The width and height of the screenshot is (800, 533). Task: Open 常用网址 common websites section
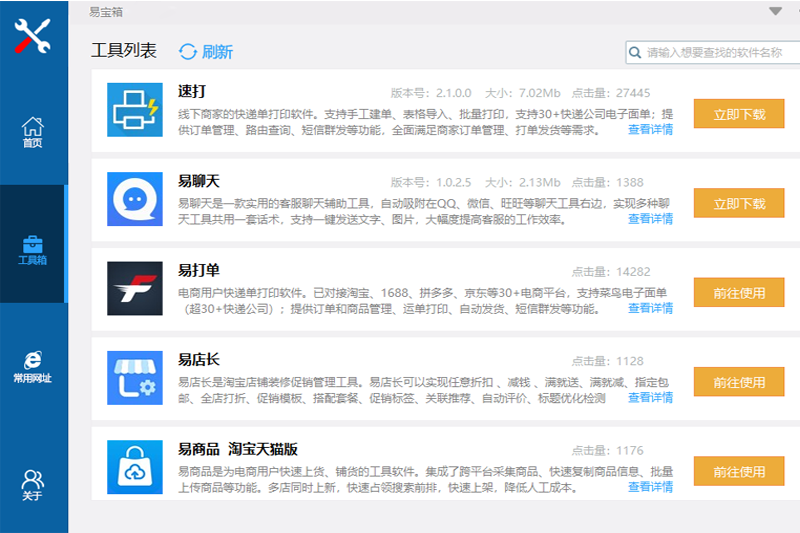(33, 366)
